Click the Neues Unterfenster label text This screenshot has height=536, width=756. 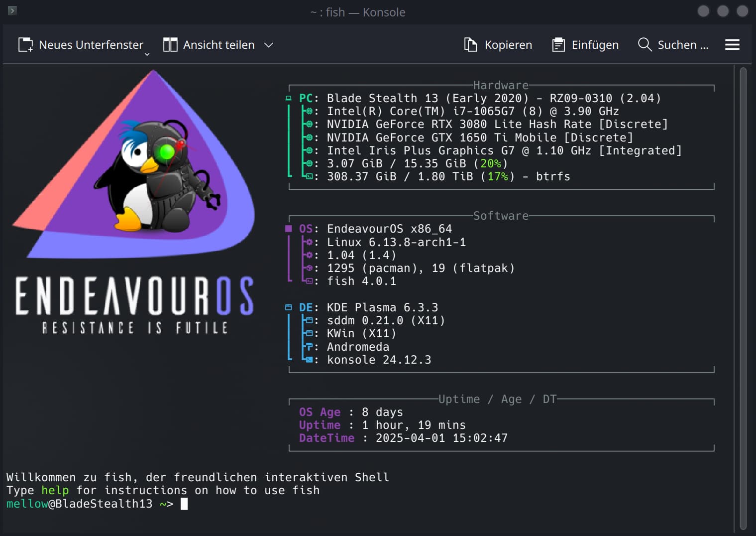[91, 45]
